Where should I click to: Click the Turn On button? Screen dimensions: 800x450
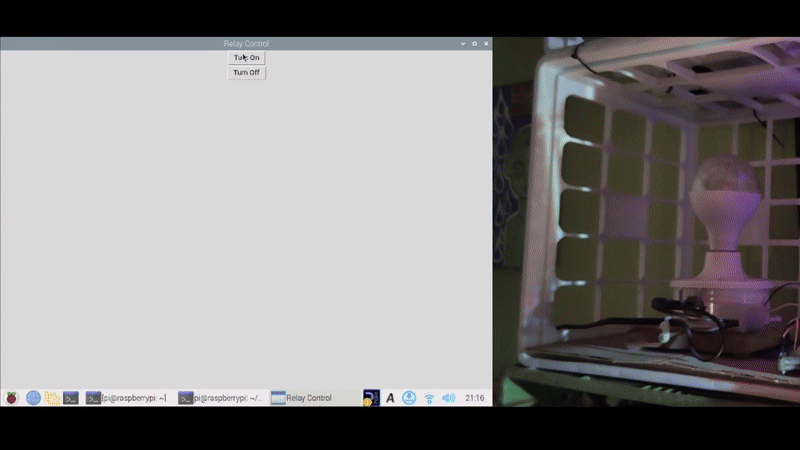(x=246, y=58)
